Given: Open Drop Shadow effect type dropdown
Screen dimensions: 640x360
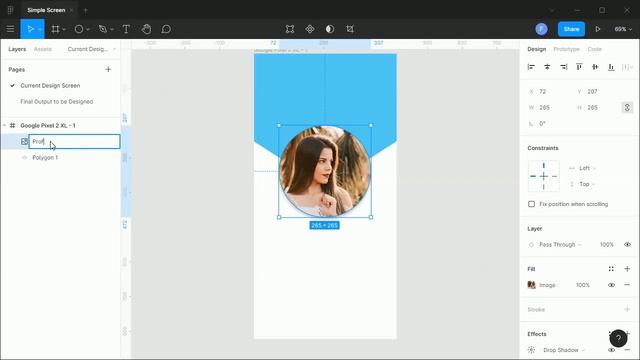Looking at the screenshot, I should [x=564, y=350].
